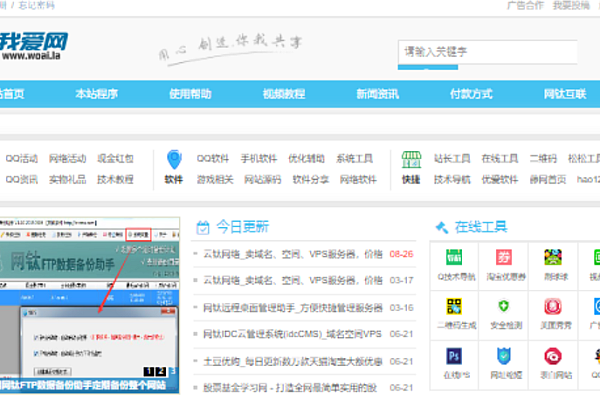Viewport: 600px width, 400px height.
Task: Open the 本站程序 navigation menu item
Action: click(96, 95)
